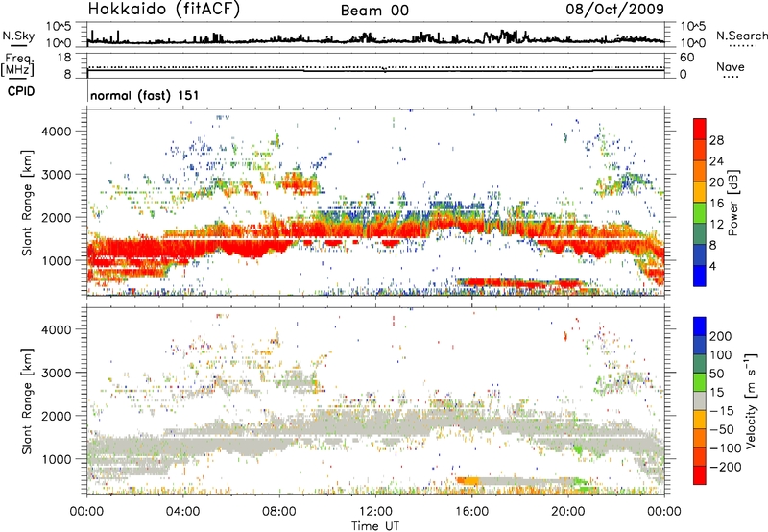Click the '60' Nave axis tick

[686, 58]
